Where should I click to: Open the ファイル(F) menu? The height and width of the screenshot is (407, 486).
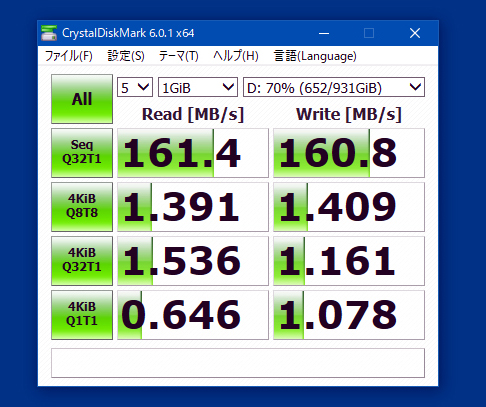69,56
